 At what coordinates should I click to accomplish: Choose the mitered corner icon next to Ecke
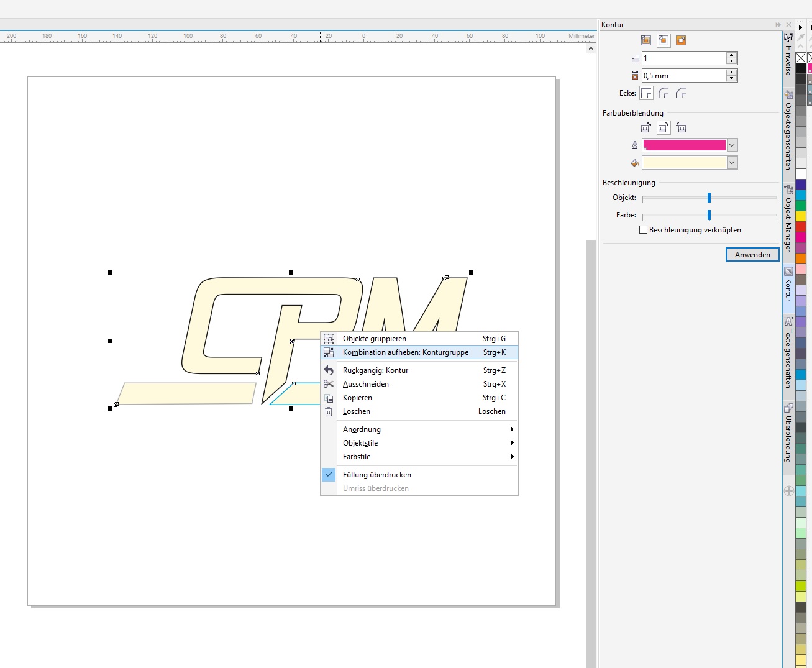pyautogui.click(x=647, y=93)
